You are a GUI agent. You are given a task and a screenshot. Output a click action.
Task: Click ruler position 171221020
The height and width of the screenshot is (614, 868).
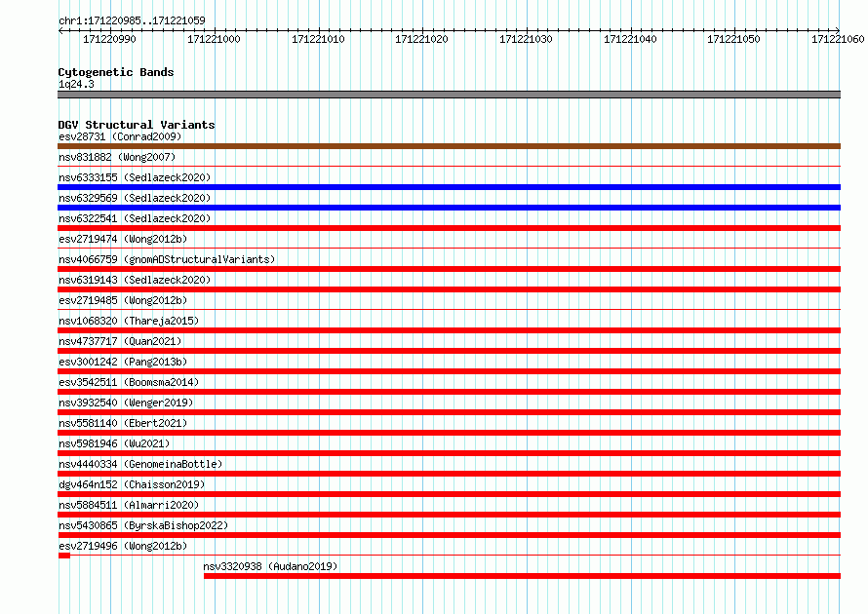(421, 39)
